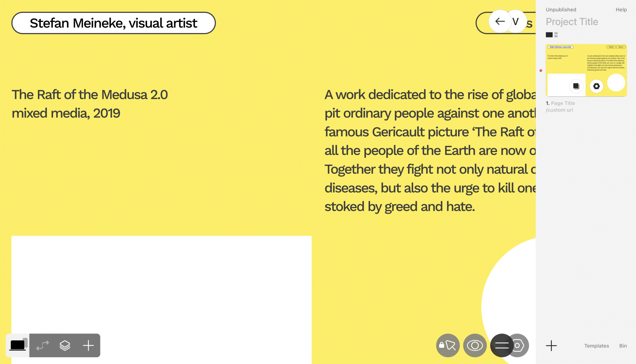636x364 pixels.
Task: Click the plus add page button
Action: (x=551, y=345)
